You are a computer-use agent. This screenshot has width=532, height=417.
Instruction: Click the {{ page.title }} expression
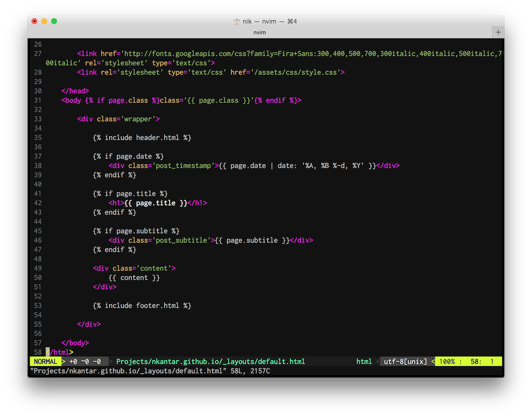pos(156,203)
